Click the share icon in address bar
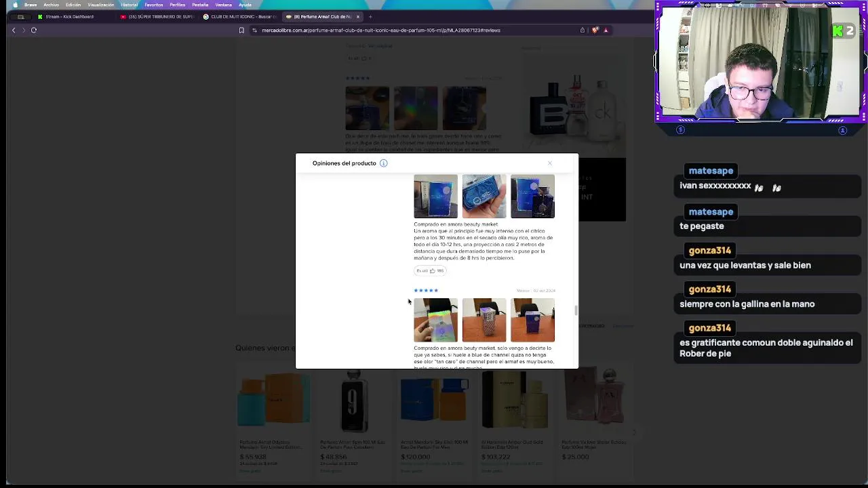The width and height of the screenshot is (868, 488). tap(582, 30)
